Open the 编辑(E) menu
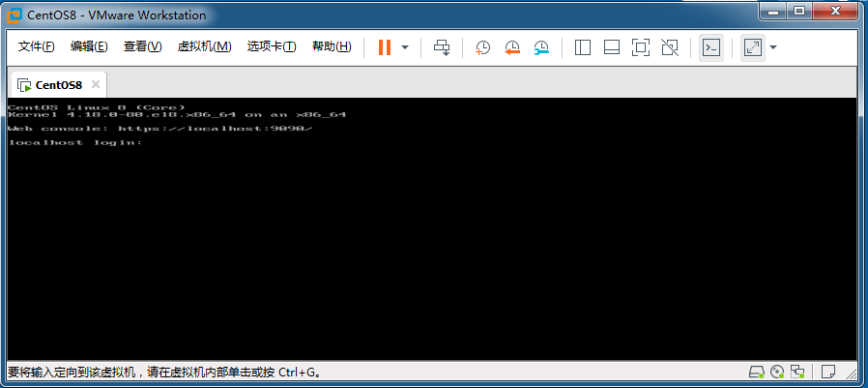Screen dimensions: 868x388 (89, 46)
